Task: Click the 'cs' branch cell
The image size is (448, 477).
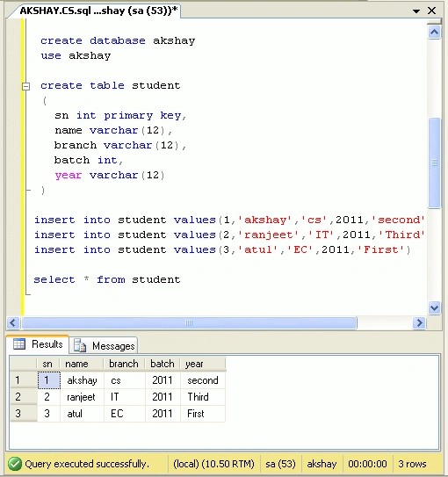Action: pyautogui.click(x=125, y=380)
